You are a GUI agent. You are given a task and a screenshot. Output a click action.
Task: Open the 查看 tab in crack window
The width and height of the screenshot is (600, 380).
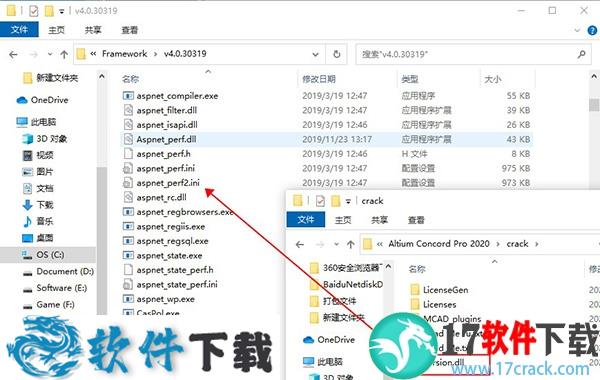coord(416,220)
